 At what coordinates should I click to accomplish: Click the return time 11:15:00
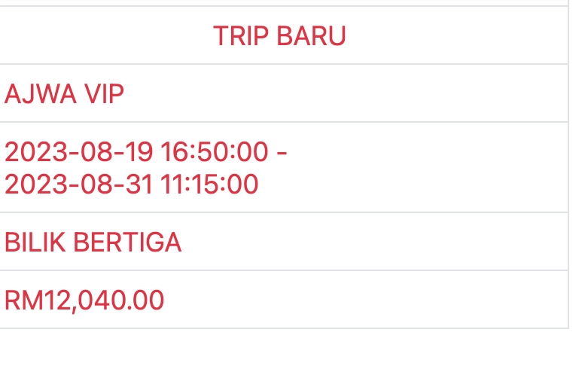[209, 184]
